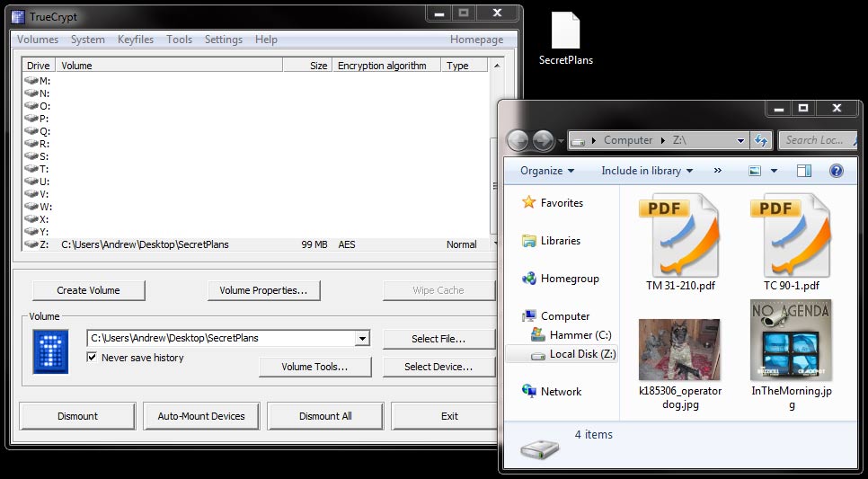Open address bar history dropdown arrow
This screenshot has width=868, height=479.
[x=740, y=141]
